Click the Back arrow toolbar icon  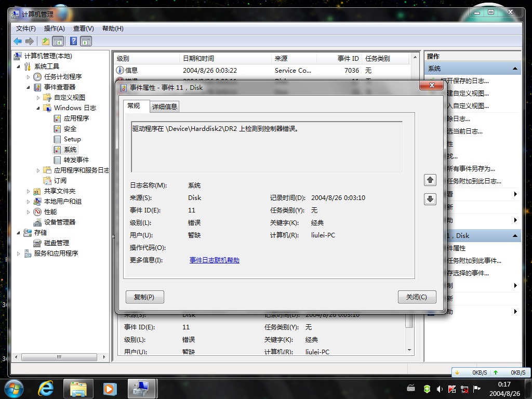pos(18,42)
